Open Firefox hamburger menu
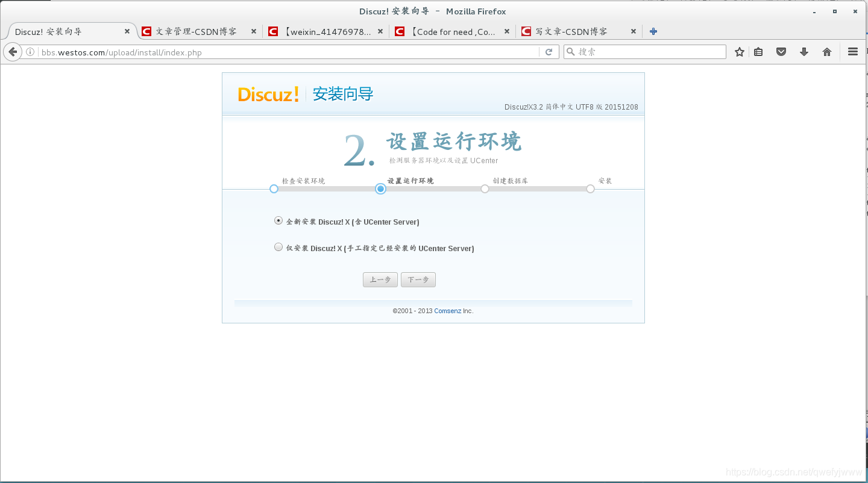Screen dimensions: 868x483 pos(853,52)
